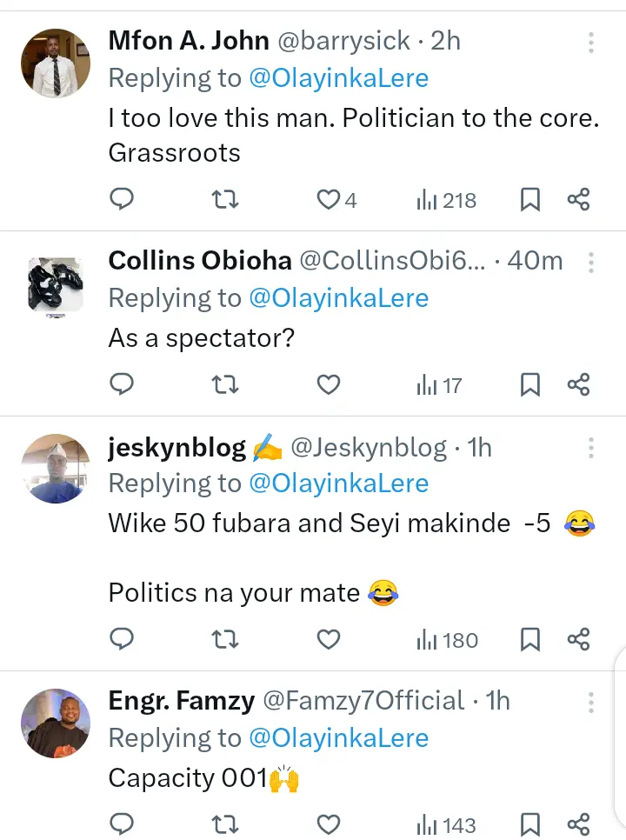The width and height of the screenshot is (626, 840).
Task: Open @OlayinkaLere link in Mfon's reply
Action: pos(338,78)
